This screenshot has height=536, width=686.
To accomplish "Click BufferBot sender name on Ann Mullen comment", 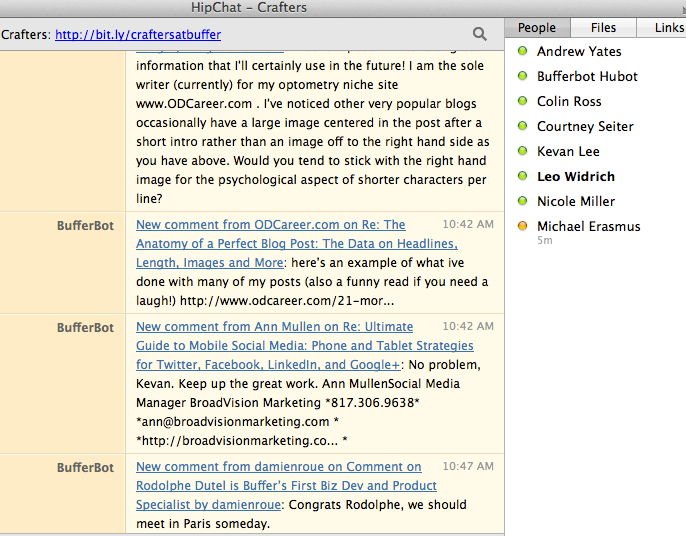I will (x=85, y=327).
